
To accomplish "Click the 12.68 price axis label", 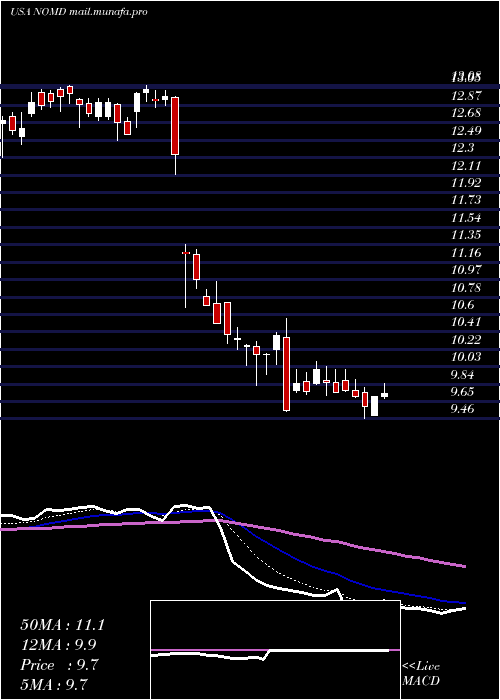I will tap(466, 113).
